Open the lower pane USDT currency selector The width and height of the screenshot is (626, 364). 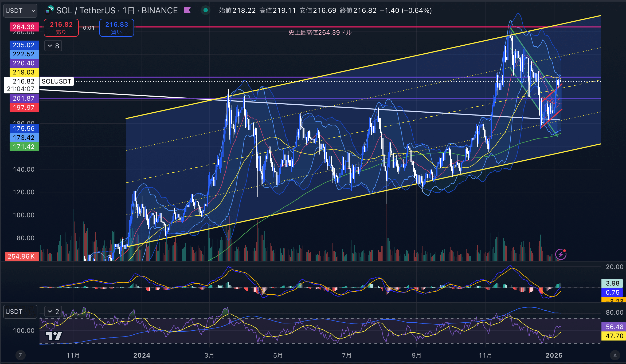pyautogui.click(x=20, y=312)
